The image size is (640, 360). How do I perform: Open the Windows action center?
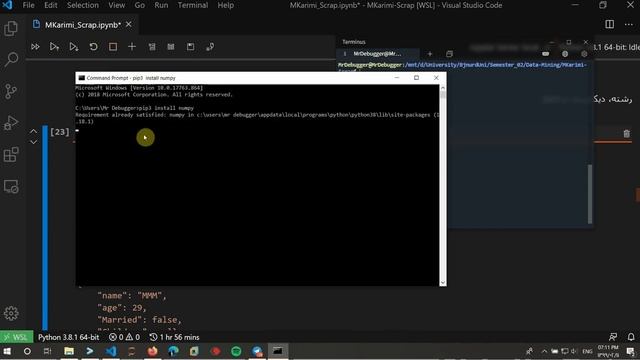point(631,351)
